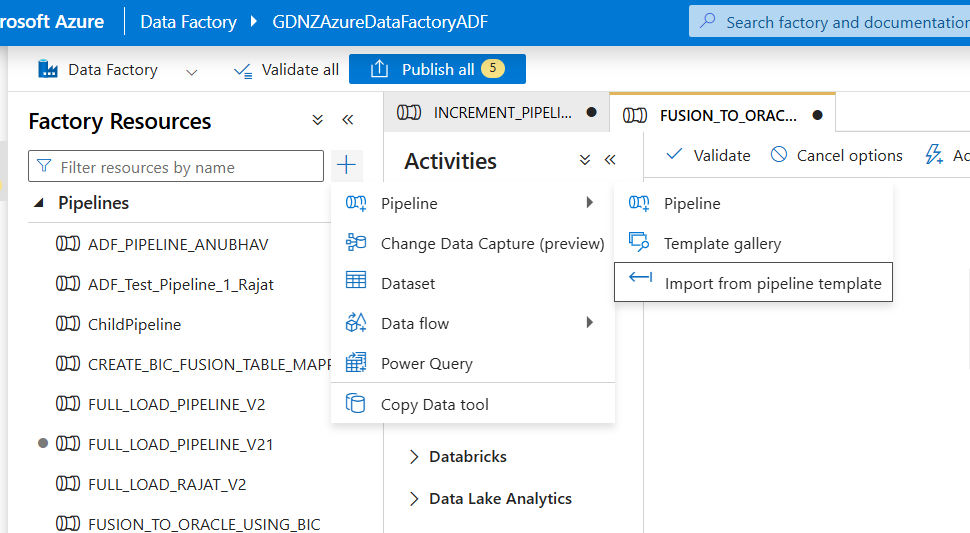970x533 pixels.
Task: Click Cancel options button
Action: pos(836,155)
